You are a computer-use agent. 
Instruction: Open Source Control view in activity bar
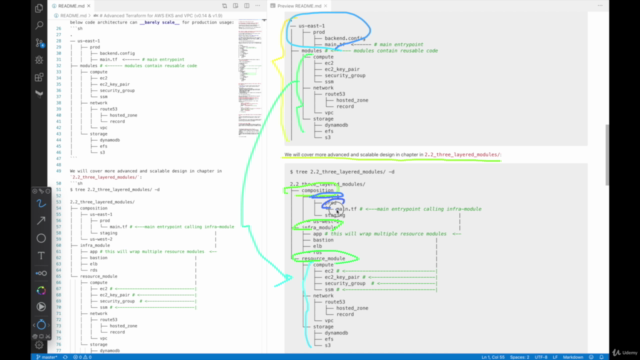pyautogui.click(x=39, y=42)
